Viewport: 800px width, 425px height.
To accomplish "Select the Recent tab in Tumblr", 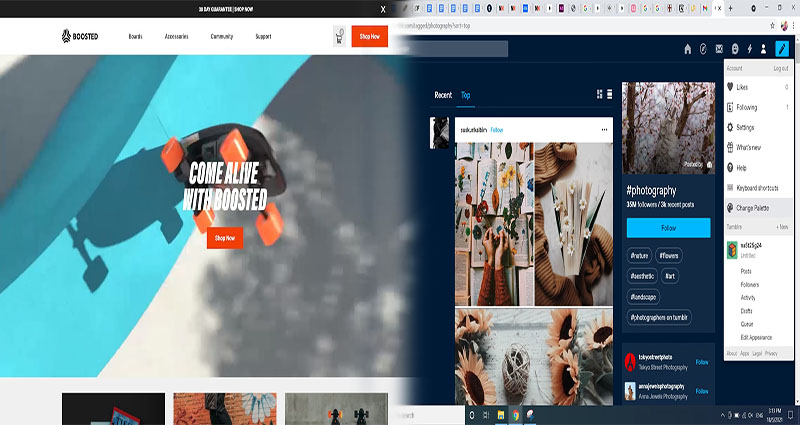I will tap(443, 95).
